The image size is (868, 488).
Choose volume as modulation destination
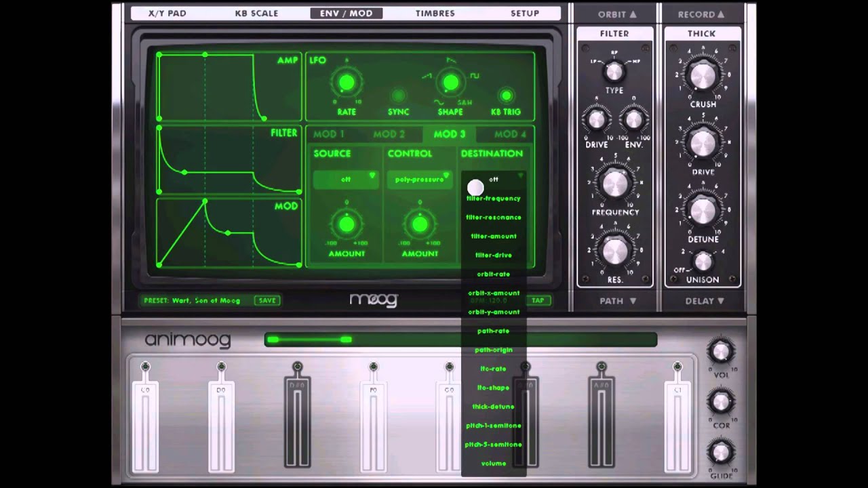(494, 464)
